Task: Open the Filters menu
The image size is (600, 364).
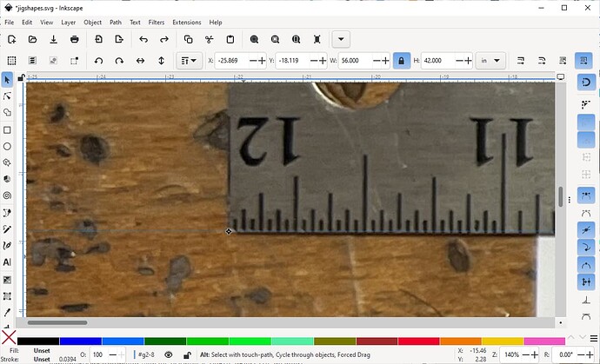Action: click(157, 23)
